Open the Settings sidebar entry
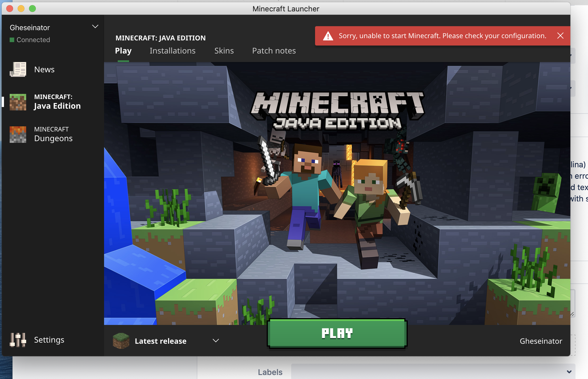588x379 pixels. click(49, 340)
